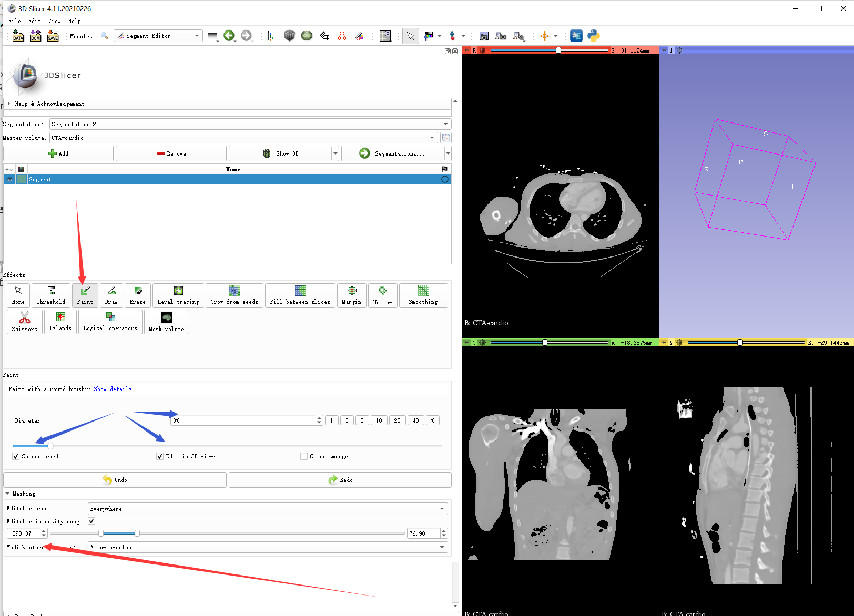Open the Master volume selector
854x616 pixels.
432,138
